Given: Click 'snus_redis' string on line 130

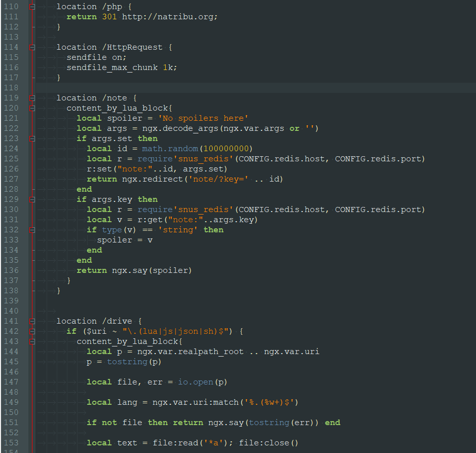Looking at the screenshot, I should pyautogui.click(x=203, y=210).
